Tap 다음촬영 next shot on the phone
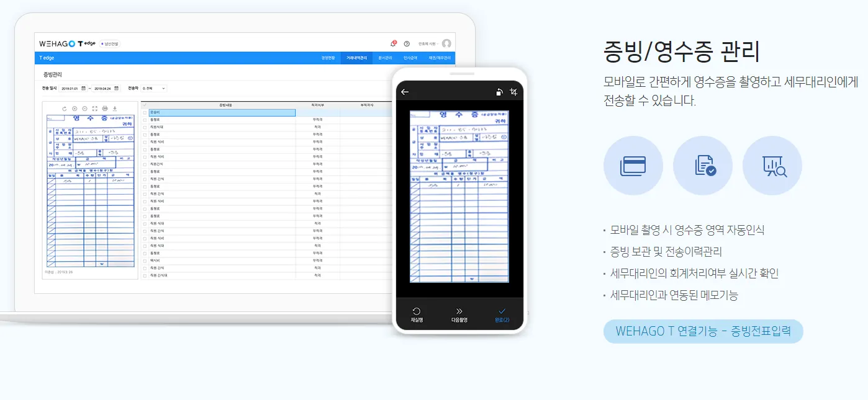The height and width of the screenshot is (400, 868). (459, 314)
